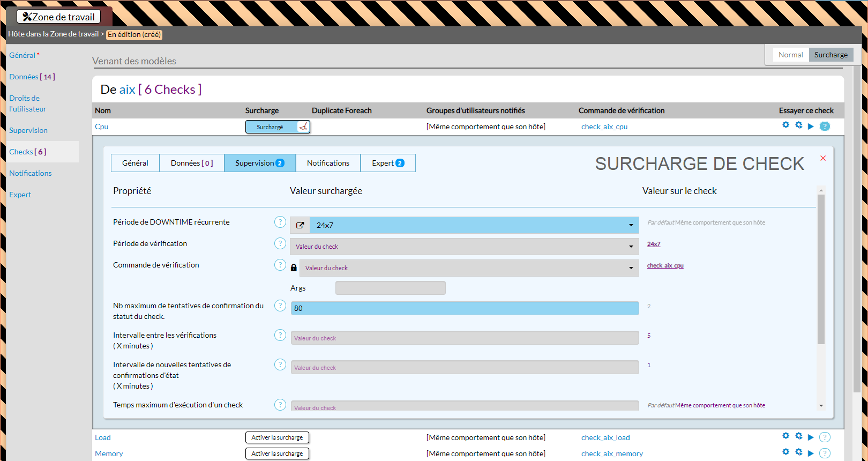Click the help icon for Période de vérification
The width and height of the screenshot is (868, 461).
point(280,243)
